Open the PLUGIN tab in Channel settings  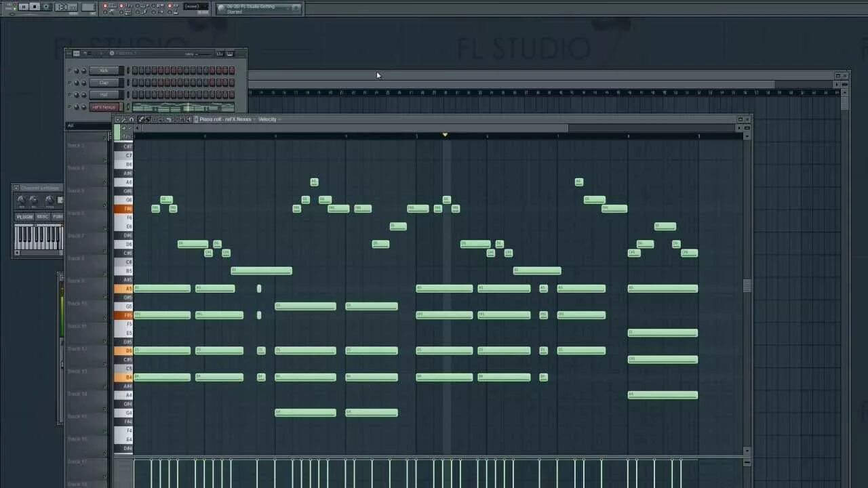24,217
